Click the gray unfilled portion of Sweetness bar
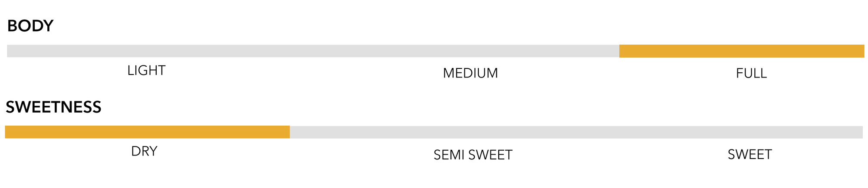This screenshot has height=188, width=868. tap(576, 132)
